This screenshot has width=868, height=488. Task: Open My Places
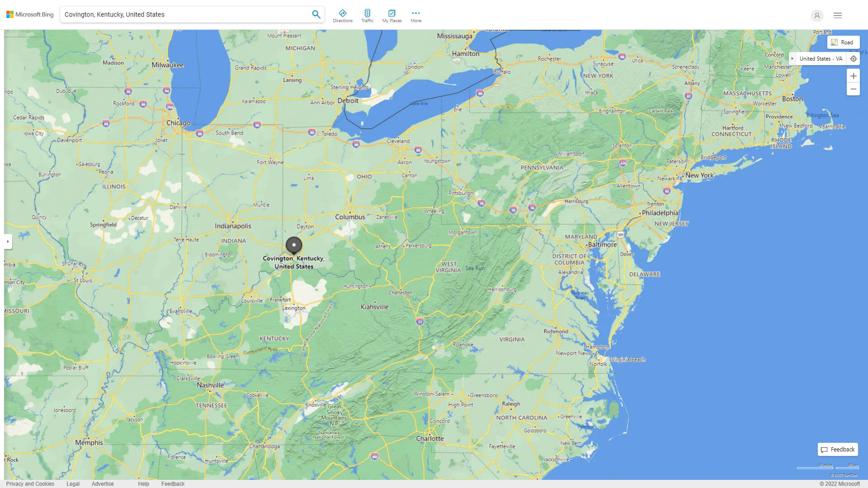392,16
